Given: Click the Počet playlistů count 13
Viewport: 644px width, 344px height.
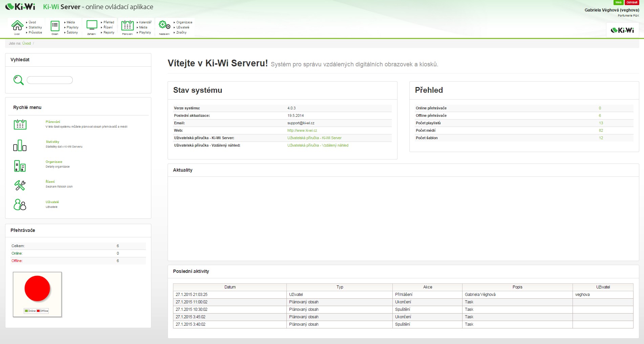Looking at the screenshot, I should [601, 123].
